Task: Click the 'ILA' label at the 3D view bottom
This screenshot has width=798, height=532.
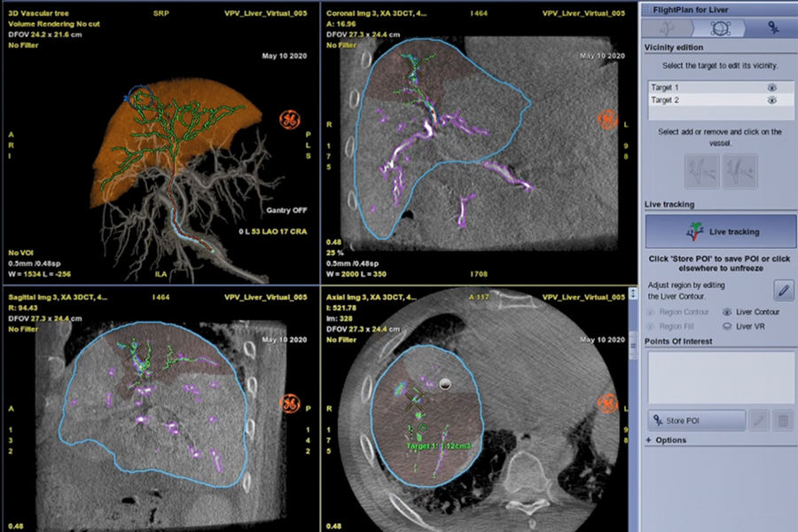Action: (x=160, y=274)
